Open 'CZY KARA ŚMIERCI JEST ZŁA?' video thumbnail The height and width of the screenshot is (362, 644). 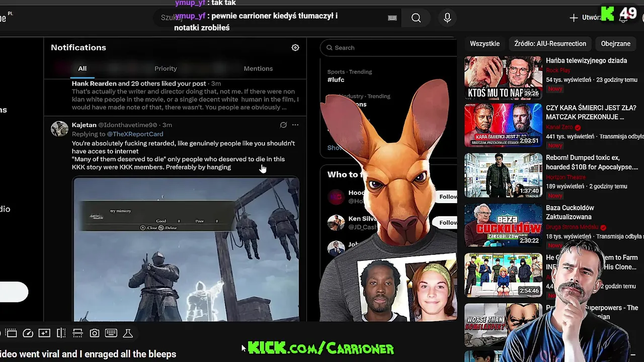click(x=503, y=126)
